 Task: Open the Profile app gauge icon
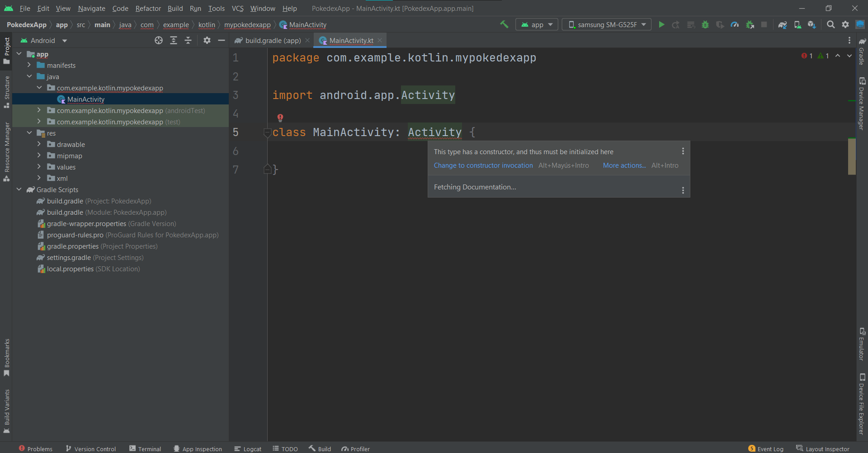(735, 24)
